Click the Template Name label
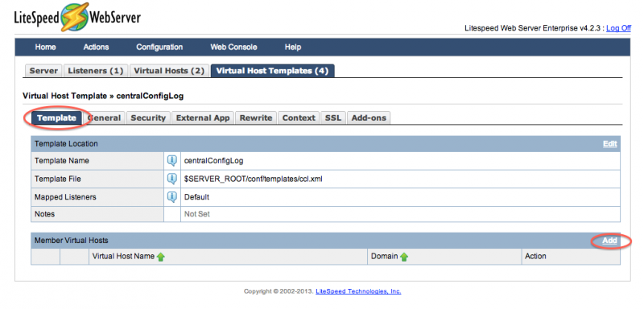Image resolution: width=644 pixels, height=309 pixels. click(x=62, y=160)
